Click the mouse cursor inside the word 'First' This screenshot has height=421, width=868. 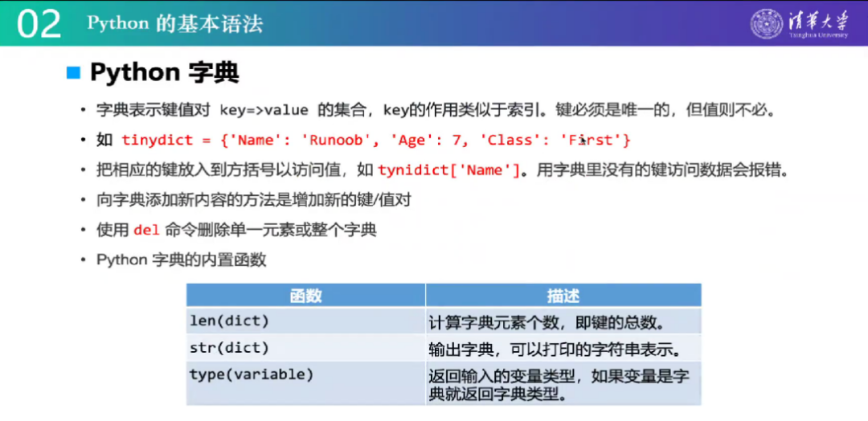[x=583, y=140]
